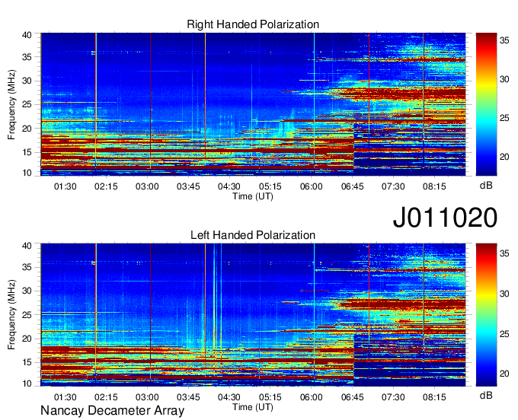The image size is (518, 420).
Task: Click the upper plot's 'Frequency (MHz)' axis label
Action: pyautogui.click(x=11, y=104)
